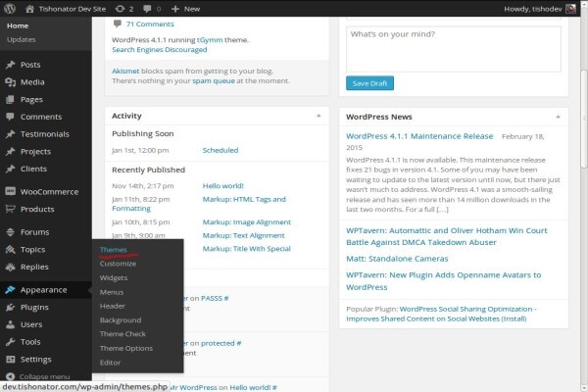This screenshot has height=392, width=588.
Task: Open the Hello world! post link under Recently Published
Action: tap(222, 185)
